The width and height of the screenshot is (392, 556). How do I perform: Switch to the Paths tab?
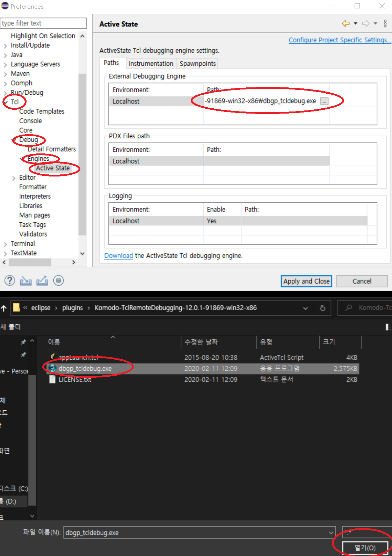pyautogui.click(x=111, y=63)
